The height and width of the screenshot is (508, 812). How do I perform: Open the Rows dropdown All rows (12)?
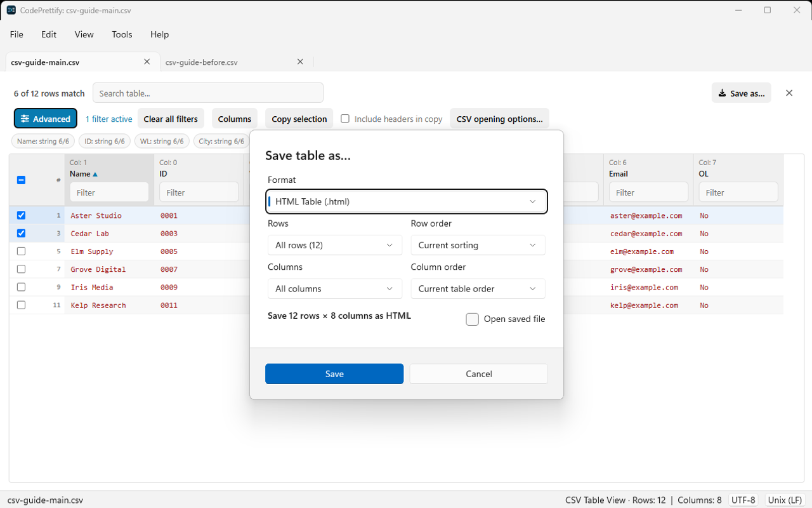335,245
